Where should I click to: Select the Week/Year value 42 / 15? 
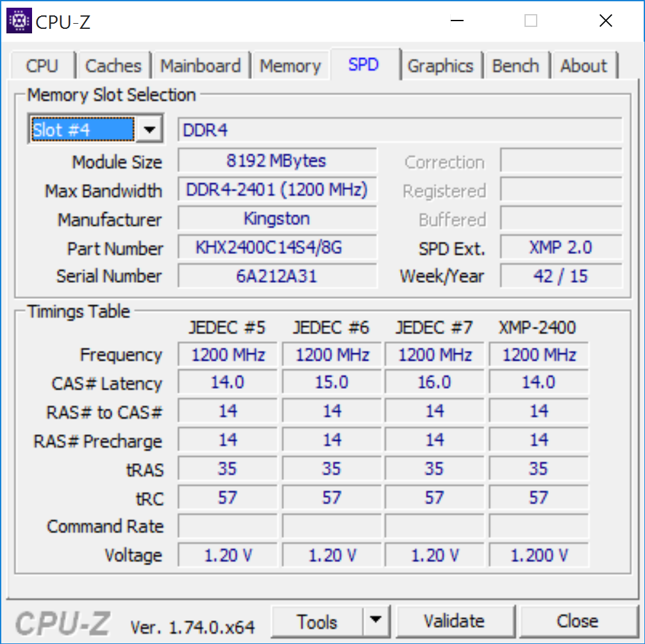click(561, 276)
